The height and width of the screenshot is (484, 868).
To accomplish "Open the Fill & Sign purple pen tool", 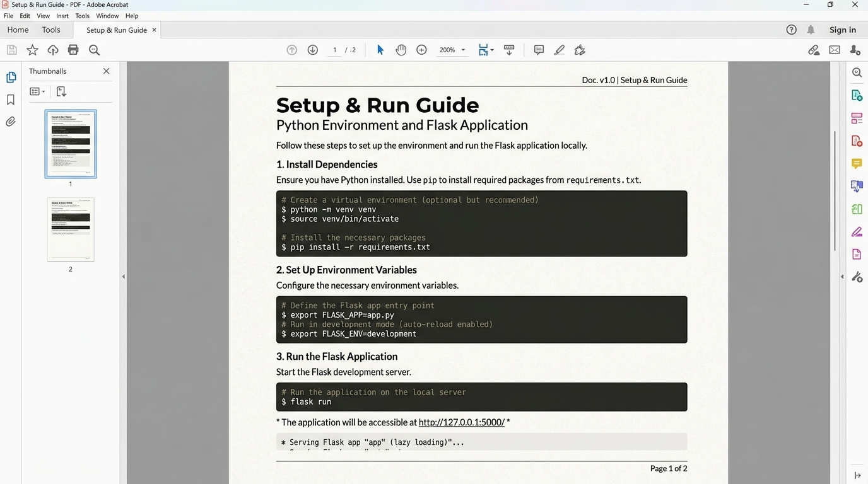I will point(857,231).
